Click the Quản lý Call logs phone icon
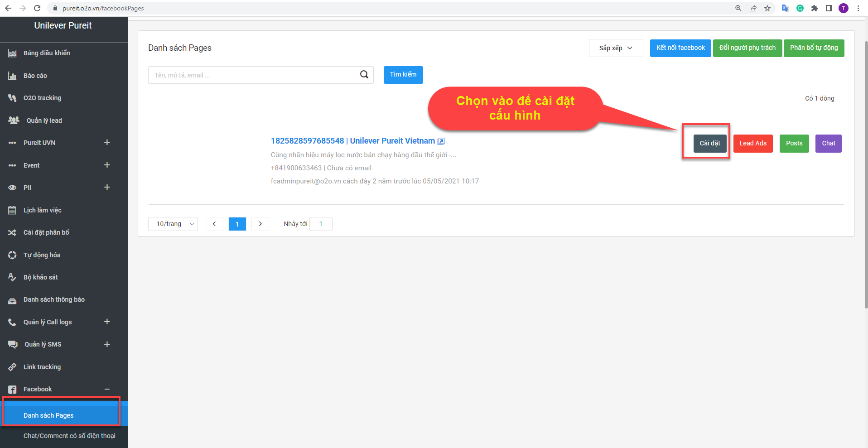This screenshot has height=448, width=868. (12, 322)
